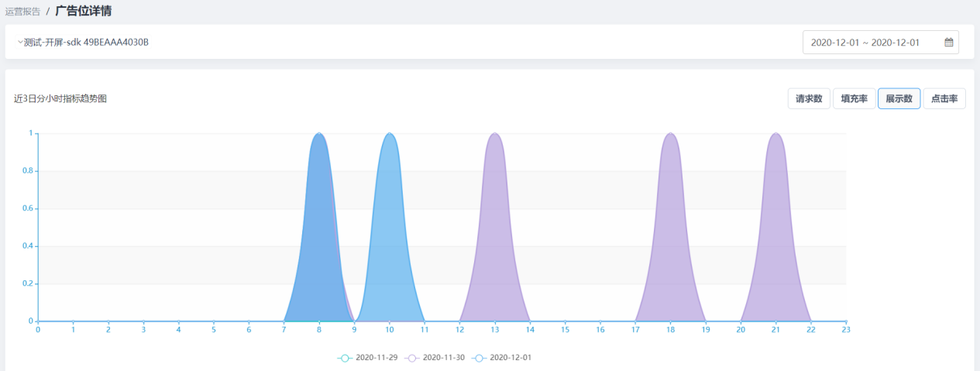This screenshot has width=980, height=371.
Task: Switch chart to 填充率 metric
Action: (854, 99)
